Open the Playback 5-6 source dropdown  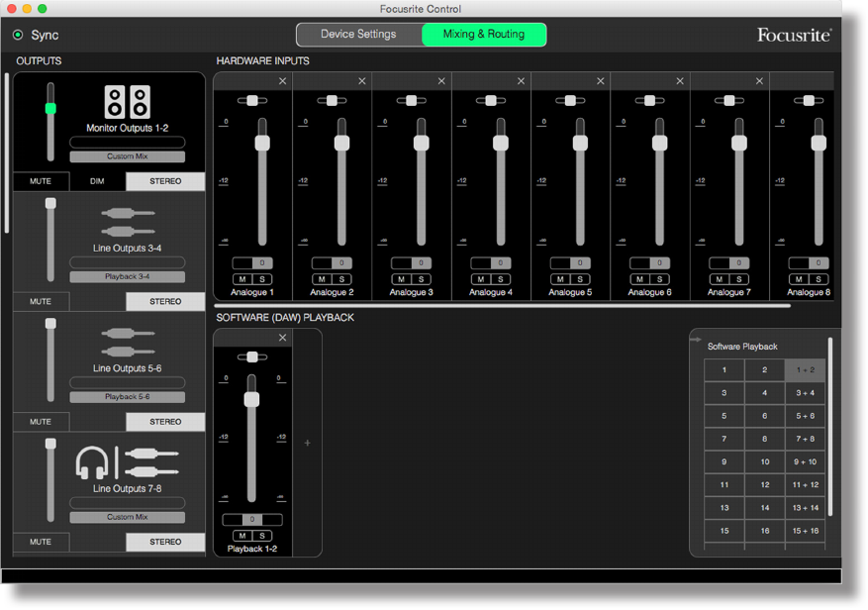coord(127,397)
